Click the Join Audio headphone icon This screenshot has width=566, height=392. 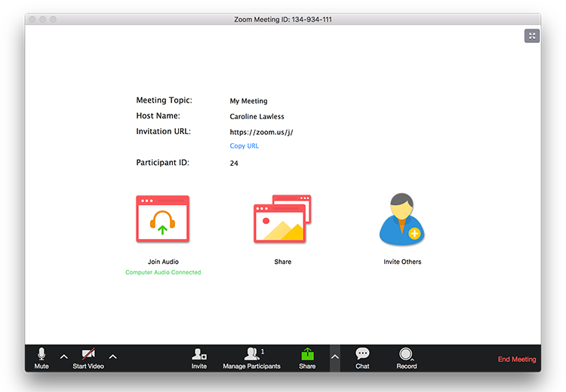coord(163,219)
